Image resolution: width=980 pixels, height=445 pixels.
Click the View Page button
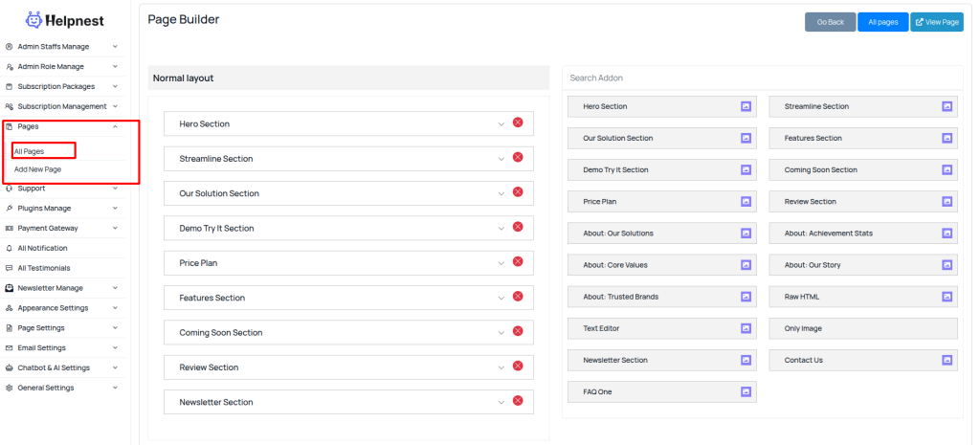tap(936, 22)
